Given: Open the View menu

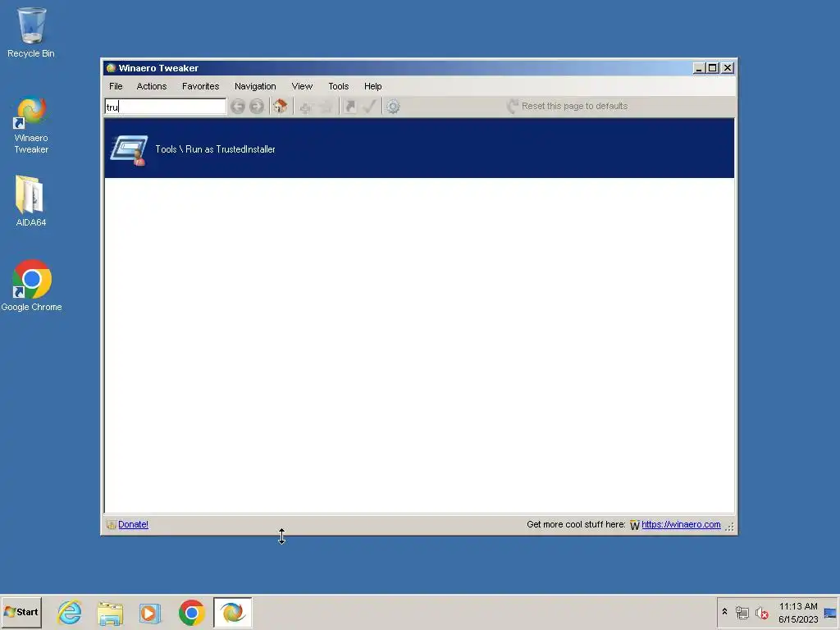Looking at the screenshot, I should click(x=302, y=86).
